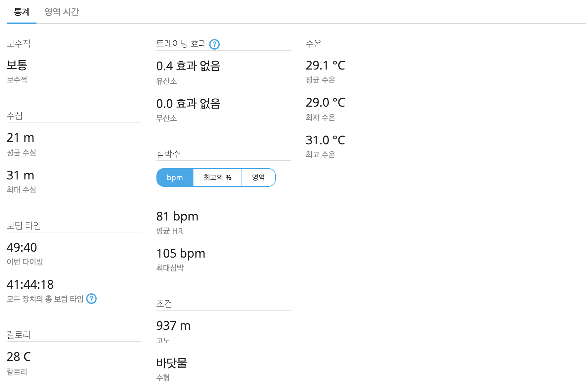Click the 81 bpm average HR value
This screenshot has height=392, width=586.
coord(177,216)
